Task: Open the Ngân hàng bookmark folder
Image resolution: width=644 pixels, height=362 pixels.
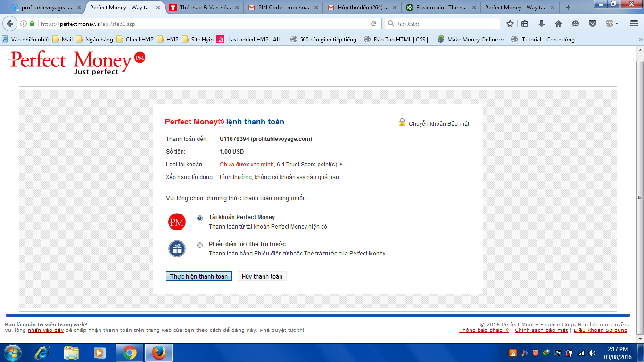Action: point(95,40)
